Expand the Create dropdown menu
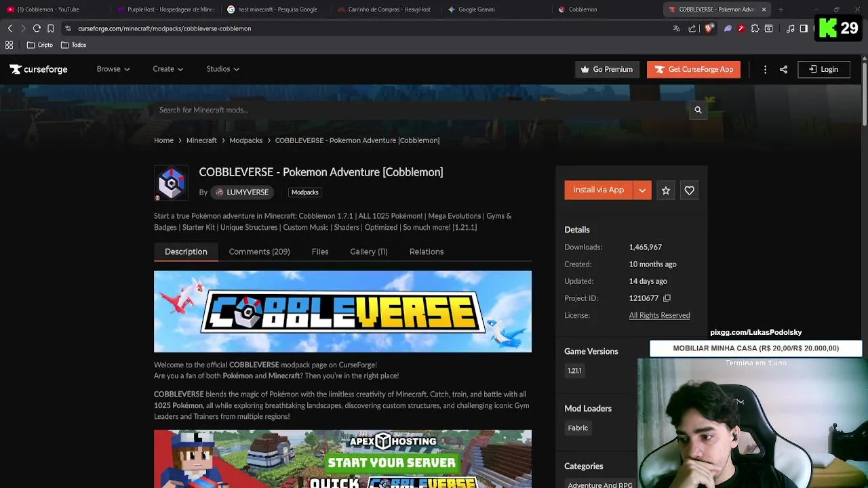Screen dimensions: 868x488 [x=168, y=69]
